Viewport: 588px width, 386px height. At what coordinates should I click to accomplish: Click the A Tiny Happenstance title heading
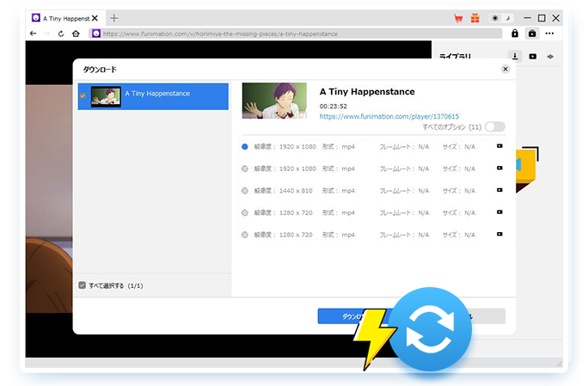(x=367, y=91)
